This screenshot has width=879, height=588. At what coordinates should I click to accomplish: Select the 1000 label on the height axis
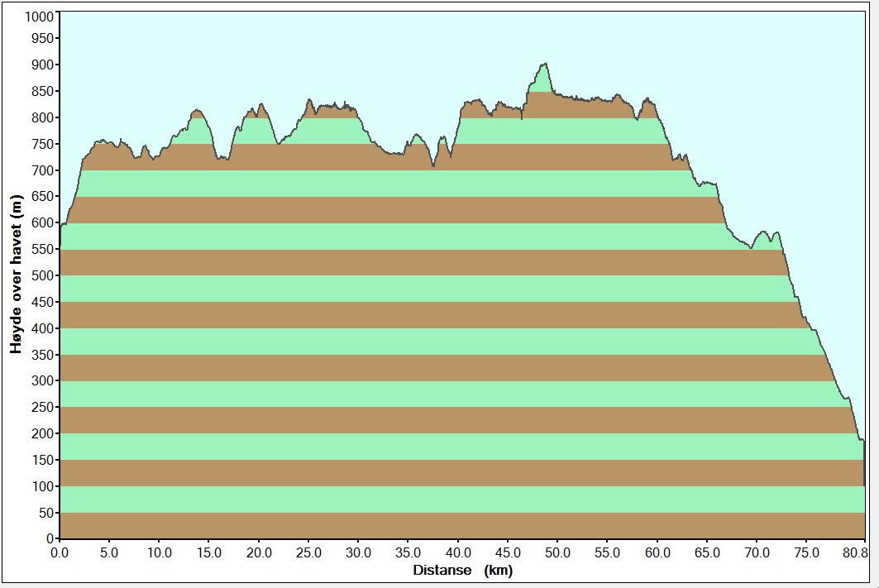38,17
